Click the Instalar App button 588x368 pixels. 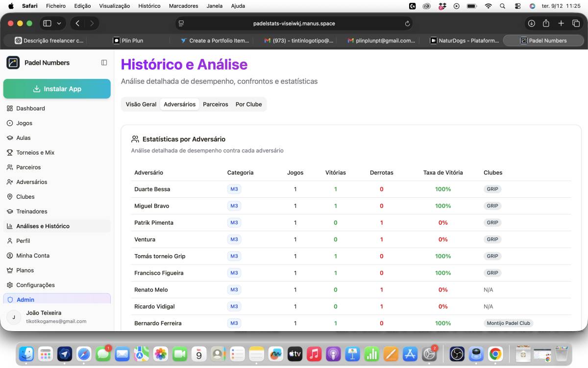pyautogui.click(x=57, y=89)
